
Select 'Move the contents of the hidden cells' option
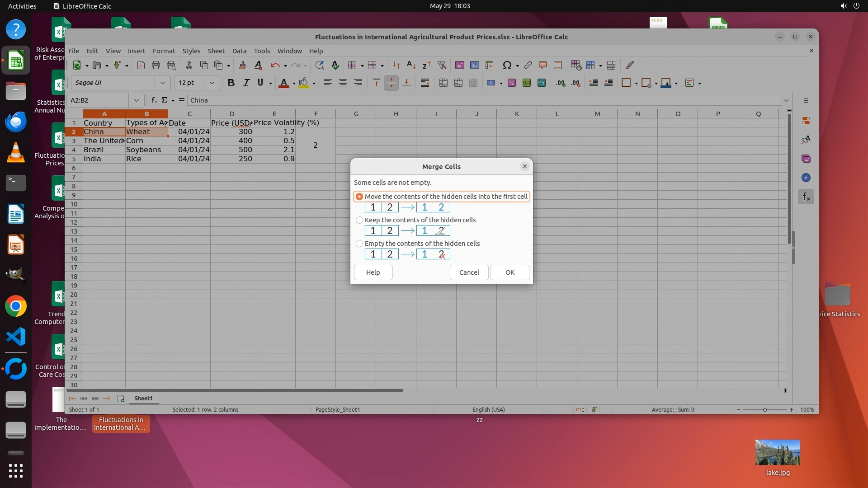359,197
